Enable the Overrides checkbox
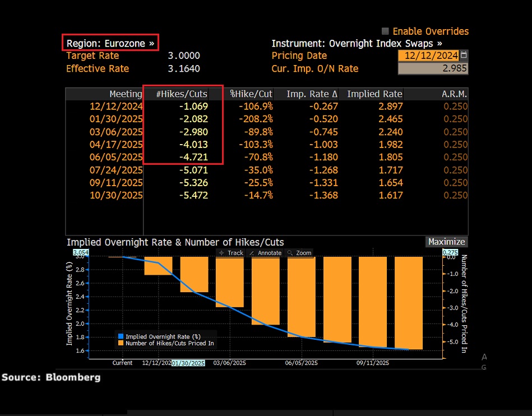This screenshot has height=416, width=532. [385, 31]
